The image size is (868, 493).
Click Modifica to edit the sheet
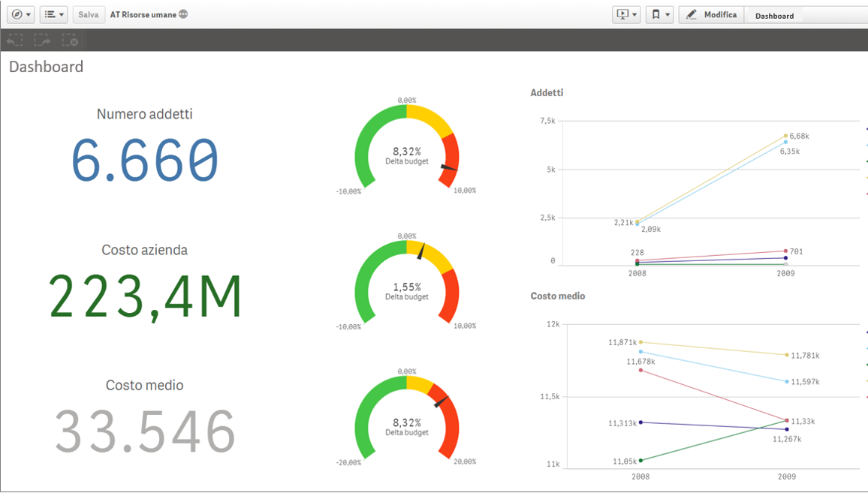click(x=711, y=15)
